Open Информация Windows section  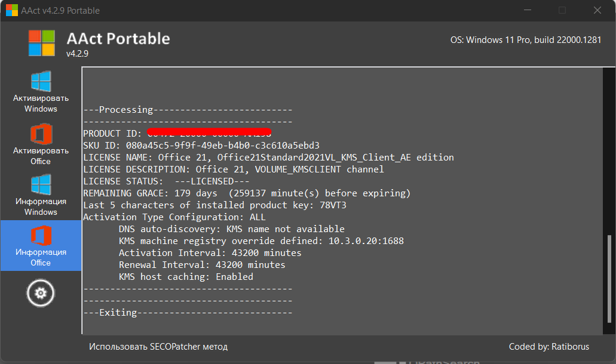(x=41, y=195)
